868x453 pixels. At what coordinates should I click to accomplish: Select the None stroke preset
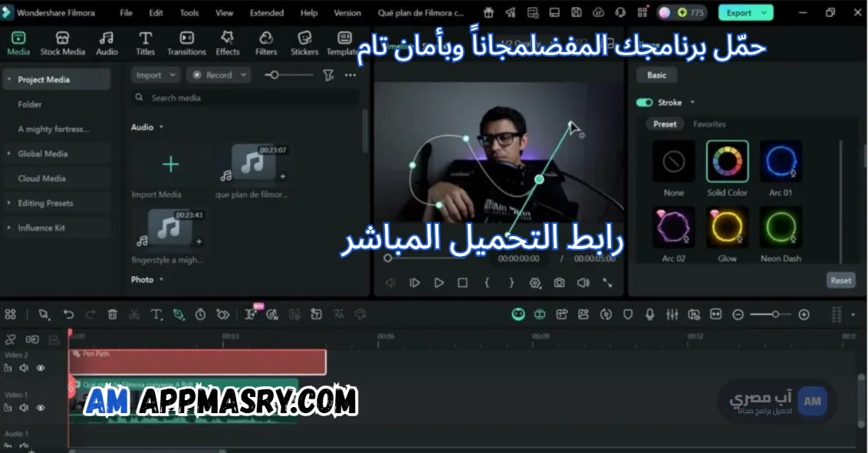[674, 162]
